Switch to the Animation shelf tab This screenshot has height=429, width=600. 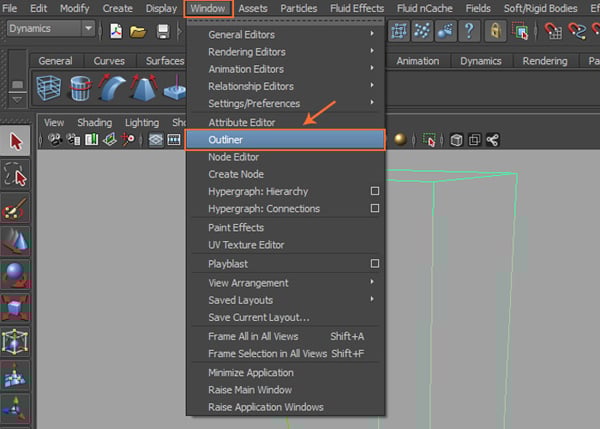point(418,61)
